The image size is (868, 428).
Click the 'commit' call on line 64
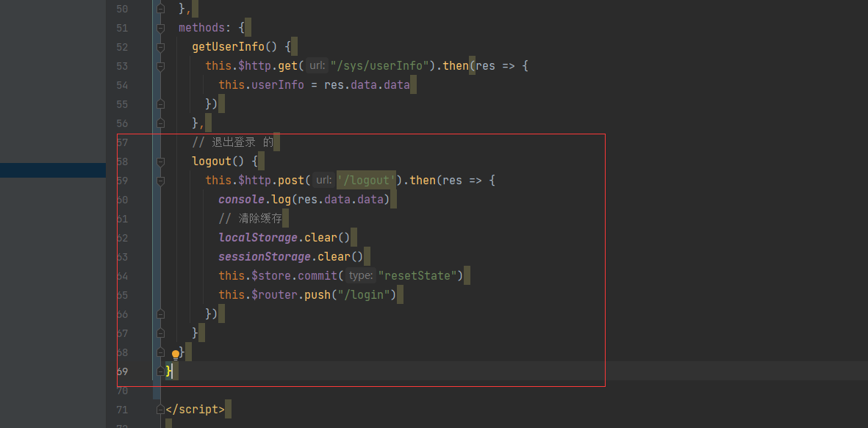tap(318, 275)
